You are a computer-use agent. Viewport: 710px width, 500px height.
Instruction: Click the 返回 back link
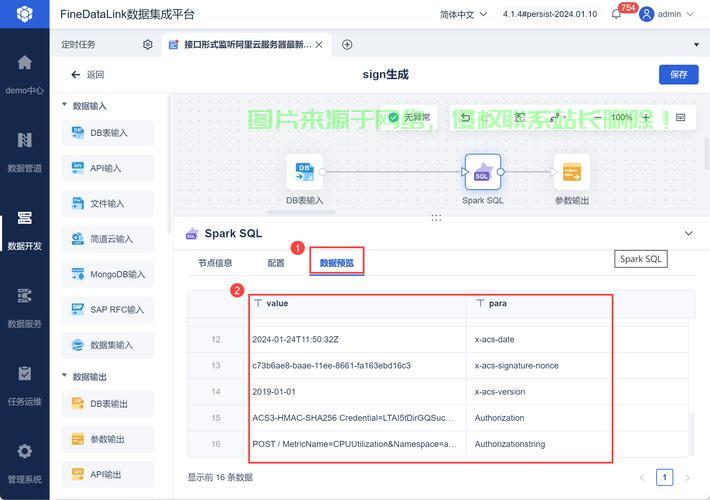pyautogui.click(x=88, y=75)
